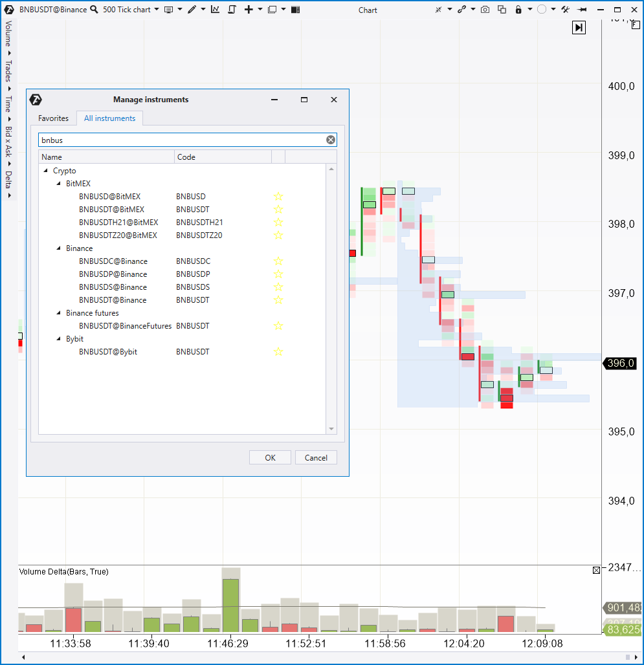Select the drawing pencil tool

(192, 9)
